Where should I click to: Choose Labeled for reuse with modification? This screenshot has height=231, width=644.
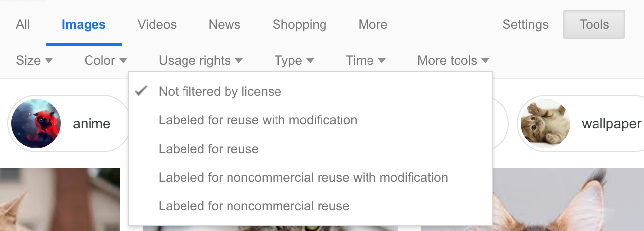pyautogui.click(x=258, y=120)
